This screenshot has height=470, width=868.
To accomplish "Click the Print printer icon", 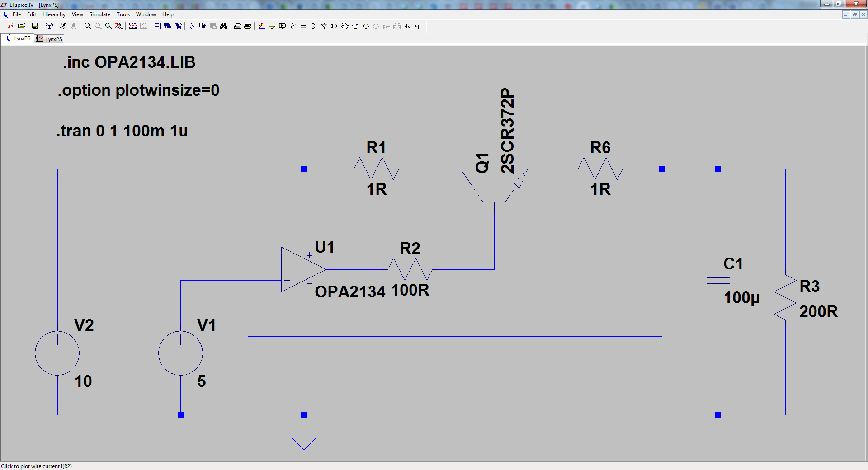I will pyautogui.click(x=248, y=26).
